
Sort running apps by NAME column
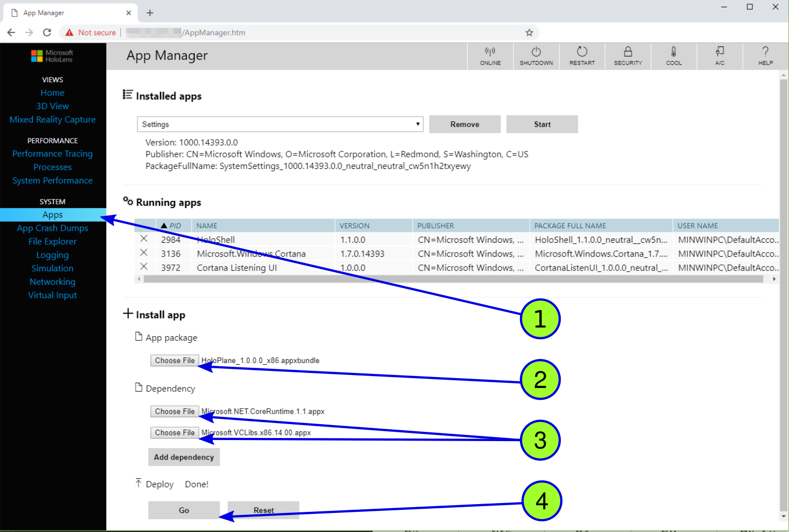pyautogui.click(x=263, y=226)
